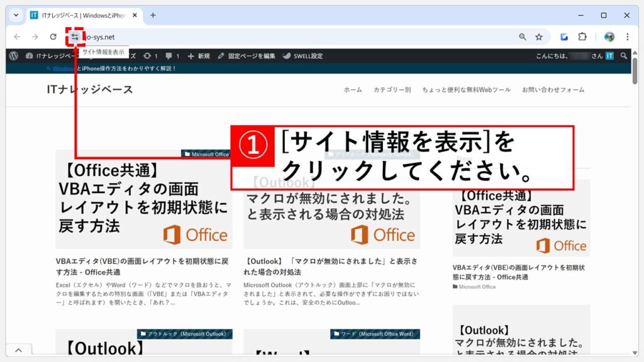Viewport: 644px width, 362px height.
Task: Click the scrollbar down arrow
Action: [635, 353]
